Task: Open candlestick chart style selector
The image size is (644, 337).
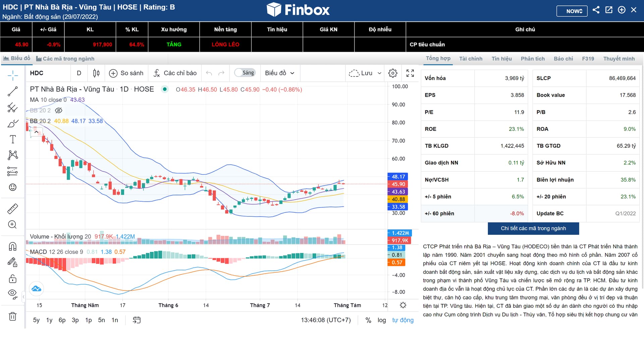Action: point(96,73)
